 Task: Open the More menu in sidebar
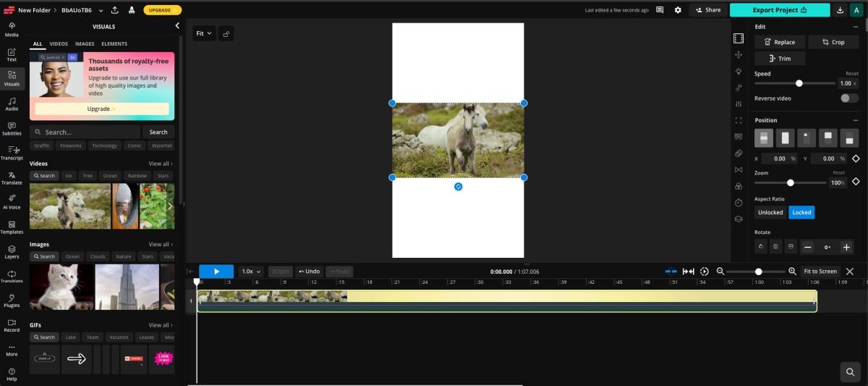pyautogui.click(x=12, y=350)
